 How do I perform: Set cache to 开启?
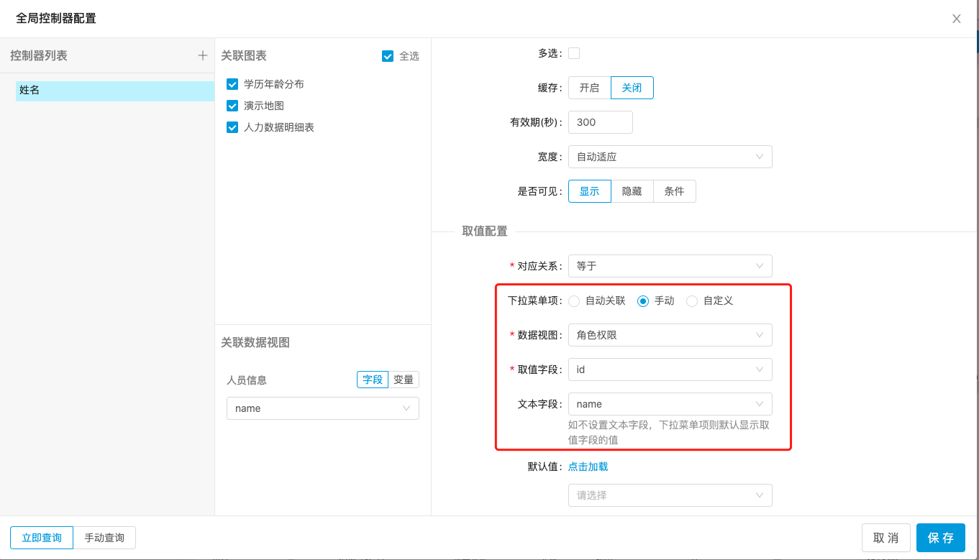tap(589, 88)
